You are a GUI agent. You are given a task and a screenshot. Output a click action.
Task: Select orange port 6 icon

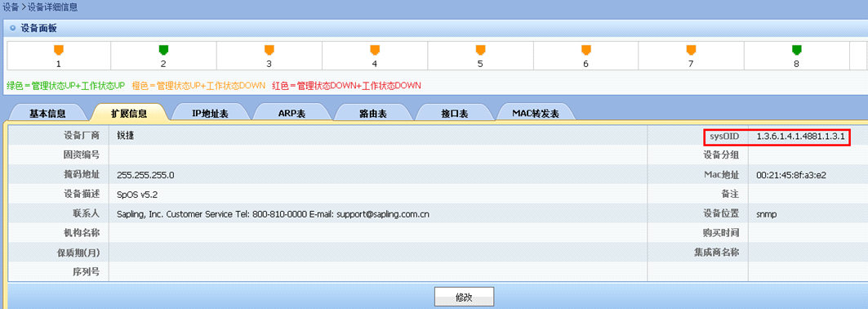point(585,51)
